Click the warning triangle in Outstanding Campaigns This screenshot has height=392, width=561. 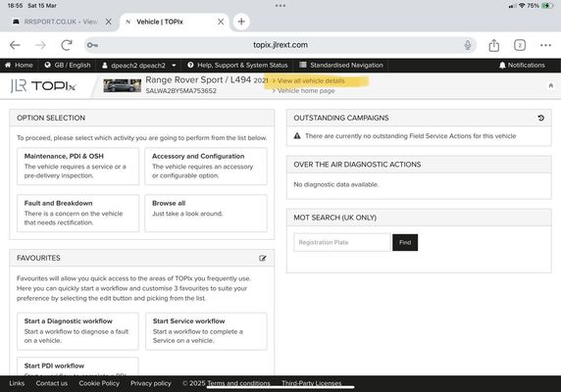tap(297, 136)
